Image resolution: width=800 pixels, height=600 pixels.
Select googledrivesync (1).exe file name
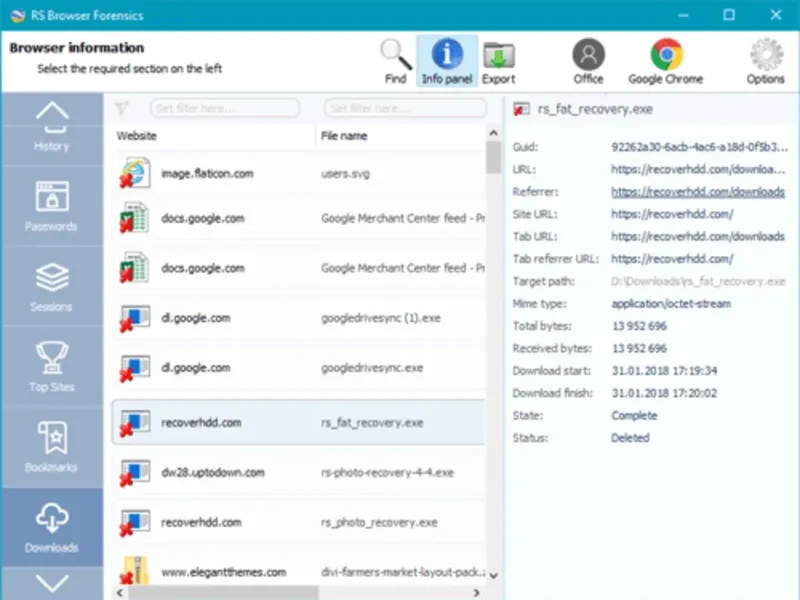click(x=381, y=318)
